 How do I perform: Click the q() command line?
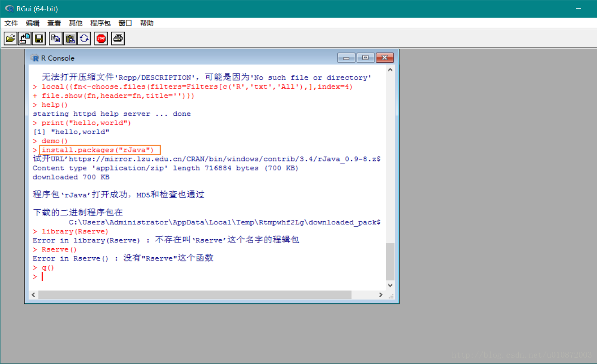click(x=43, y=267)
